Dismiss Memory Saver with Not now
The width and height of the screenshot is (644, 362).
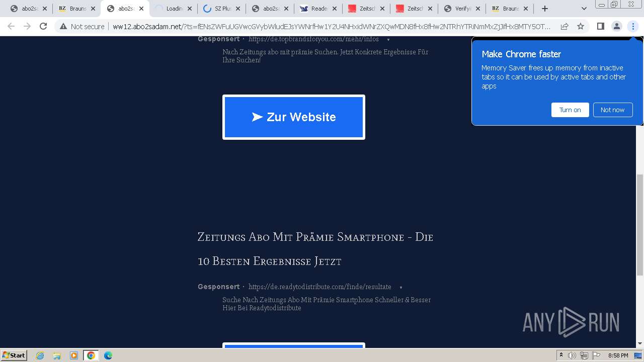click(612, 110)
